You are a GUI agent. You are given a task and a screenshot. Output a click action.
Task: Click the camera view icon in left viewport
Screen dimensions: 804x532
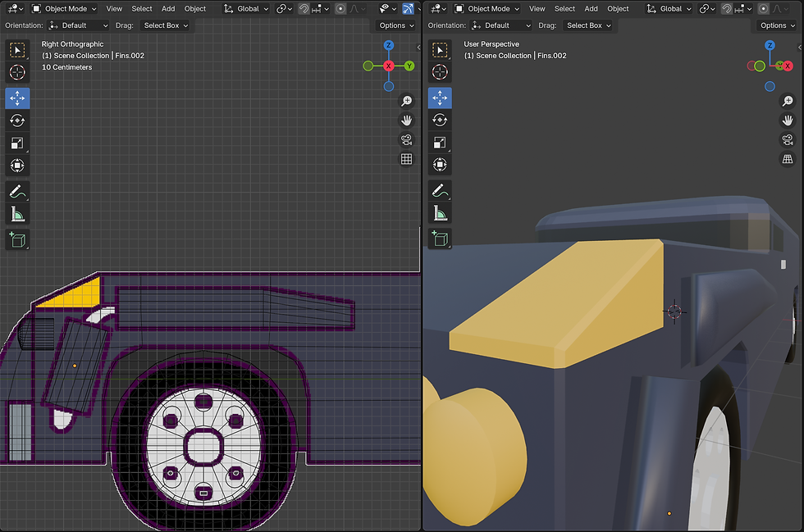coord(406,139)
